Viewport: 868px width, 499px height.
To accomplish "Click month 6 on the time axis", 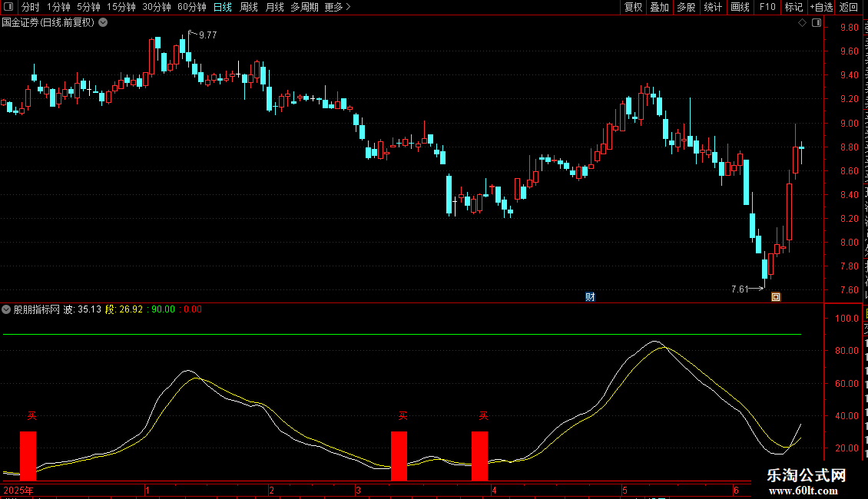I will tap(736, 490).
